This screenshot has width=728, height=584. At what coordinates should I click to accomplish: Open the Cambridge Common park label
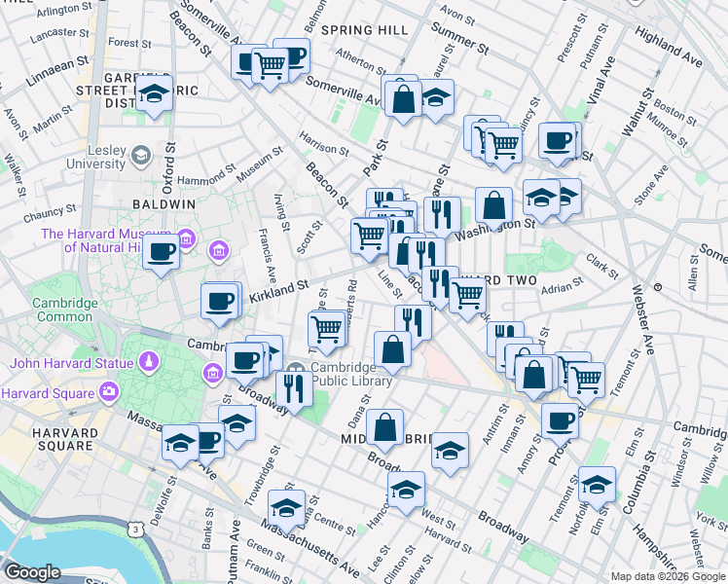[x=65, y=310]
